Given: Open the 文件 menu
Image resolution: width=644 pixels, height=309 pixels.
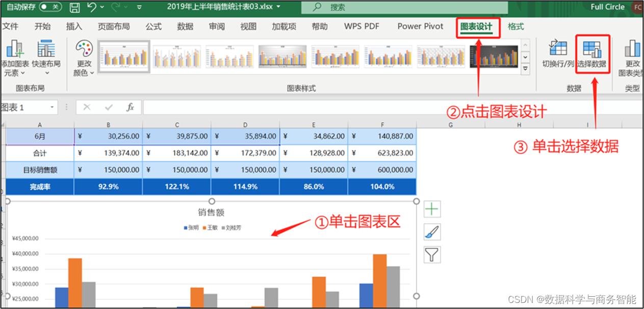Looking at the screenshot, I should click(10, 27).
